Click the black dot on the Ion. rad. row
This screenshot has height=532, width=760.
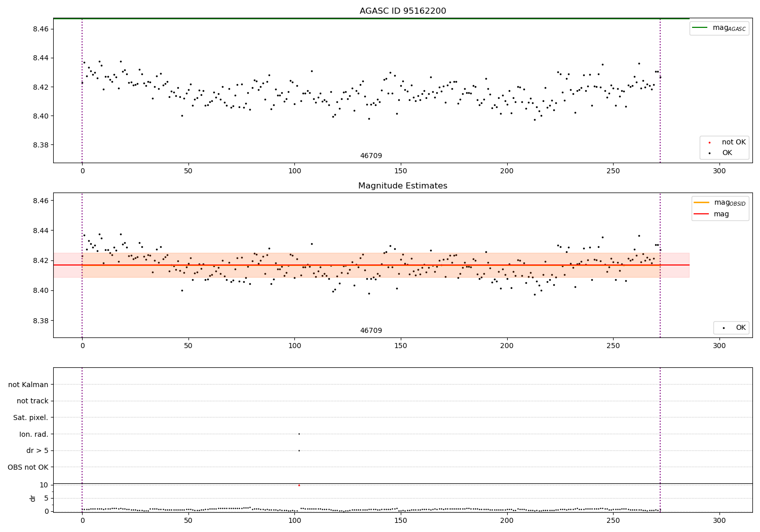(x=299, y=434)
